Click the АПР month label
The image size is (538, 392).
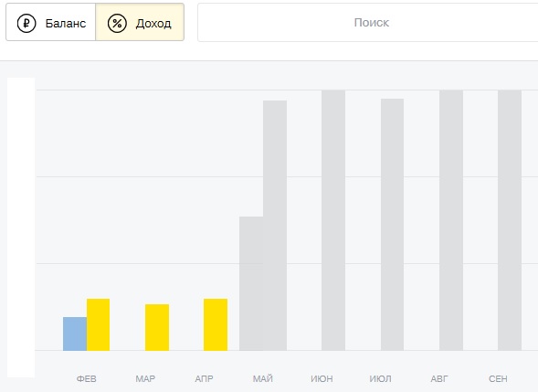[205, 378]
